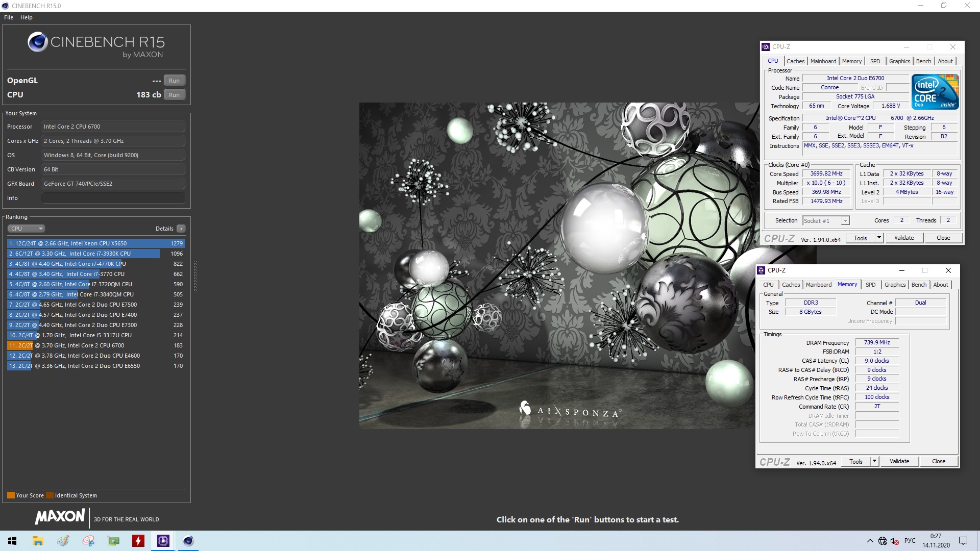Viewport: 980px width, 551px height.
Task: Open Tools dropdown arrow in bottom CPU-Z
Action: 874,462
